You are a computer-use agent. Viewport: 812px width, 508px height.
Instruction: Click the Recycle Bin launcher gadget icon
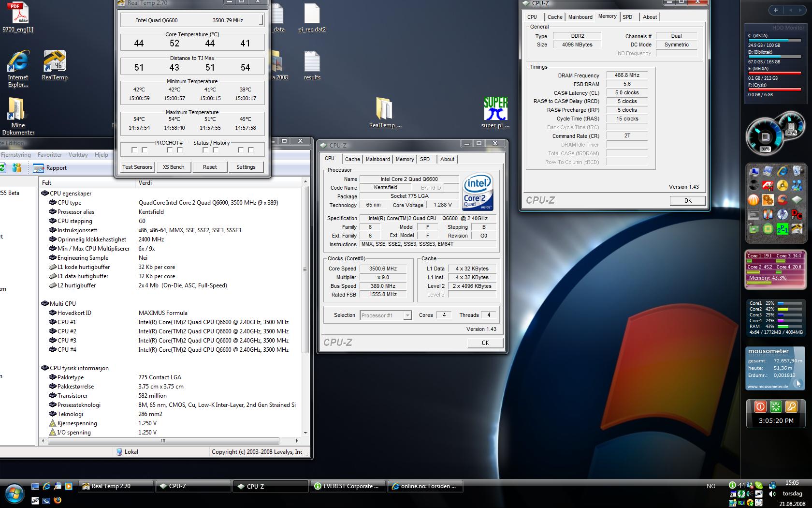click(x=797, y=171)
